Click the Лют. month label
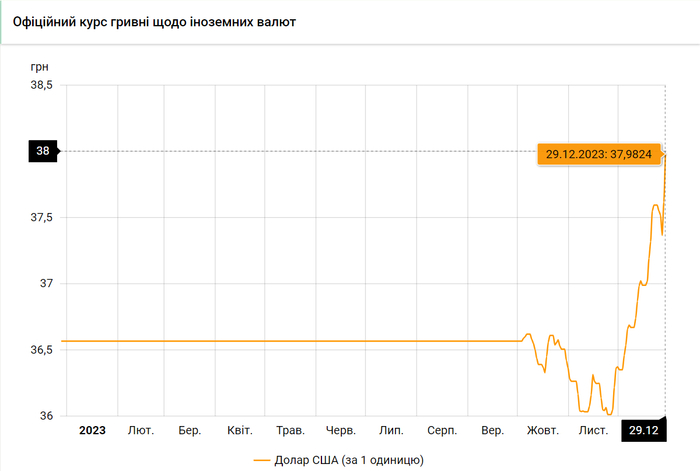The image size is (700, 471). point(141,430)
